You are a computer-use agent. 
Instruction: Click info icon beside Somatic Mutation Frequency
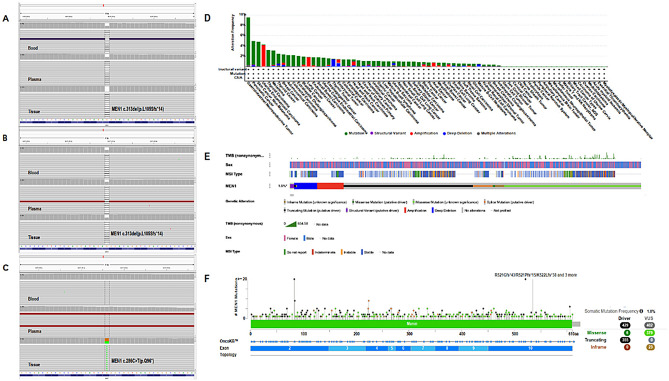[641, 311]
